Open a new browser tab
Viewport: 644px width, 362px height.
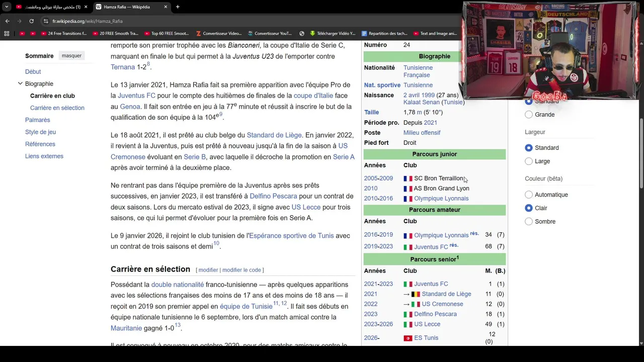tap(178, 7)
